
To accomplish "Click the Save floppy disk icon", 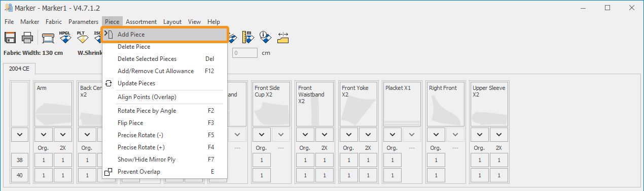I will tap(11, 37).
